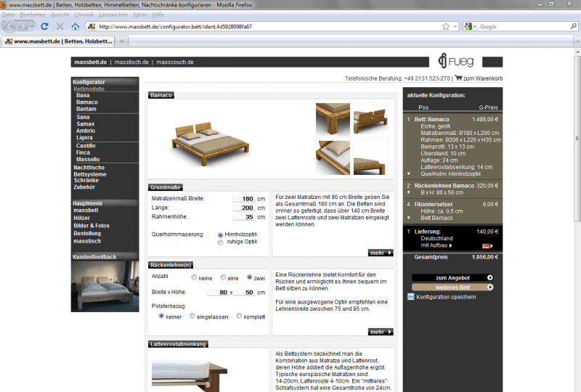581x392 pixels.
Task: Select the Bana bed model
Action: 83,95
